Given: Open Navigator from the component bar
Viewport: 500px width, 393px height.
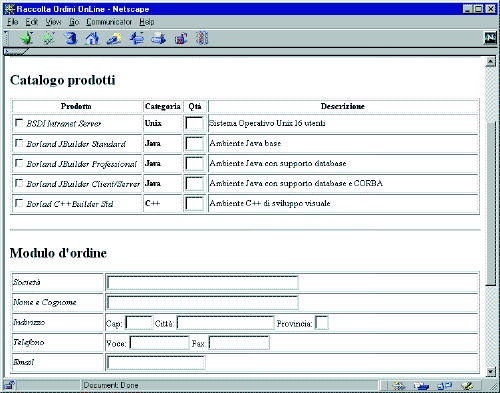Looking at the screenshot, I should pyautogui.click(x=399, y=386).
